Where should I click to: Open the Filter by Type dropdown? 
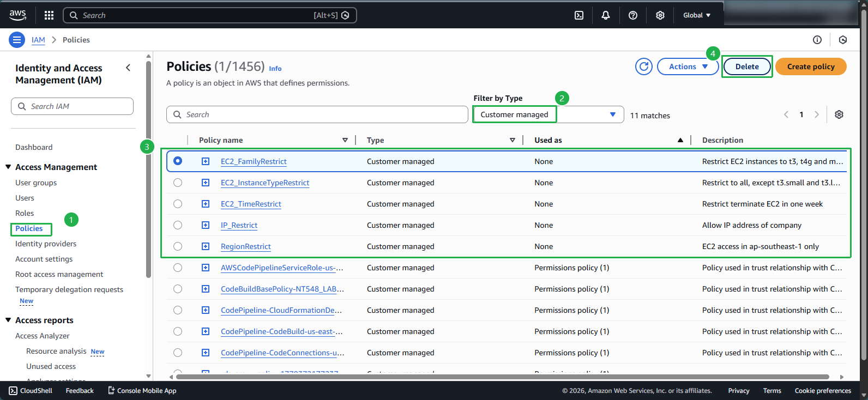click(548, 114)
